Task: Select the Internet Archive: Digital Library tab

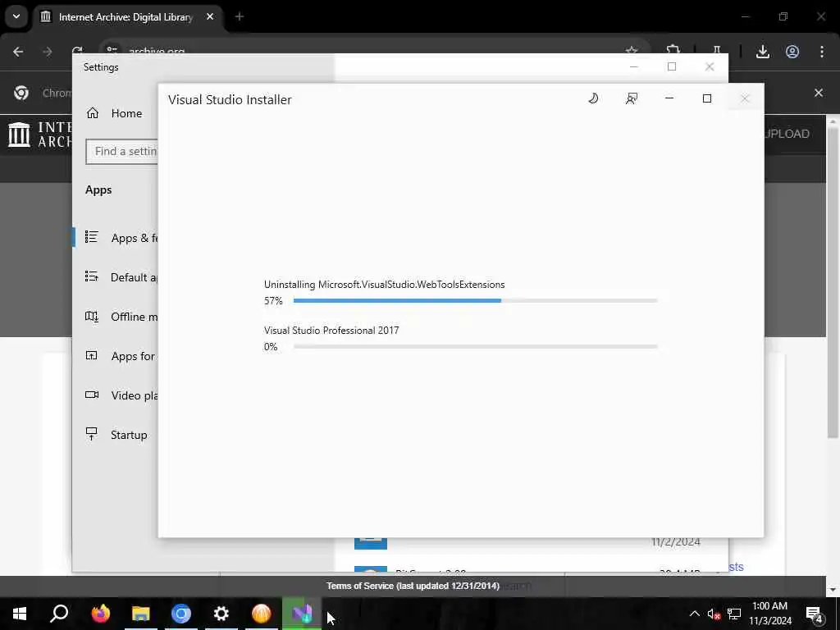Action: point(127,17)
